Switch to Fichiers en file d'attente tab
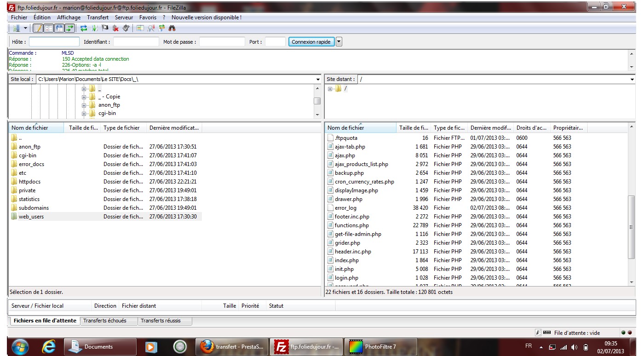Image resolution: width=644 pixels, height=356 pixels. click(x=45, y=321)
